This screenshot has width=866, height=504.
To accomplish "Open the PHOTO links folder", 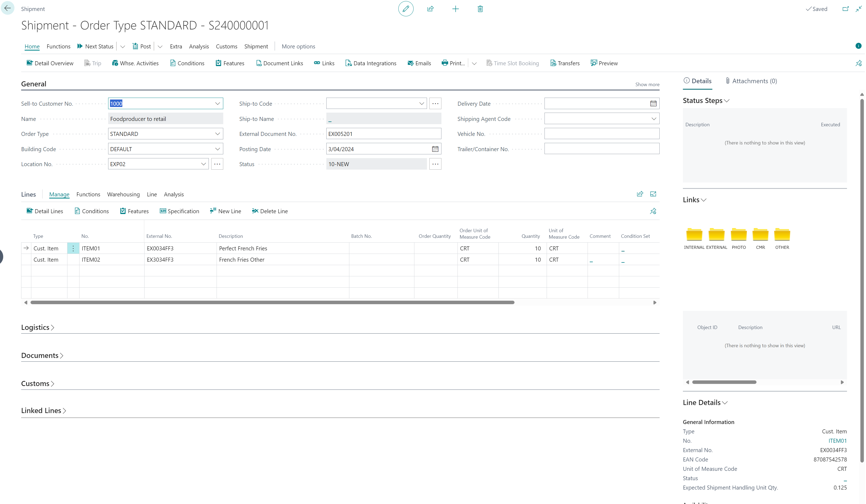I will click(x=739, y=235).
